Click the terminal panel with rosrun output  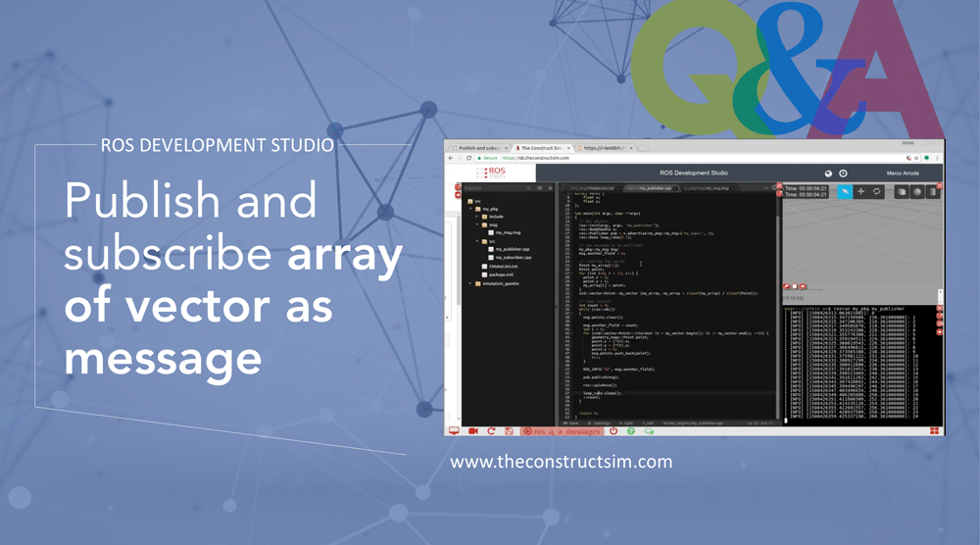click(860, 365)
